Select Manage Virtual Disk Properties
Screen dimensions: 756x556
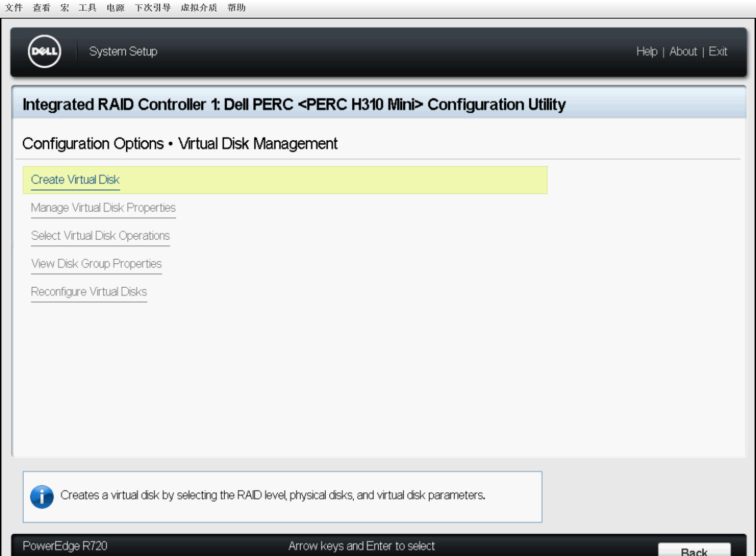[x=103, y=208]
